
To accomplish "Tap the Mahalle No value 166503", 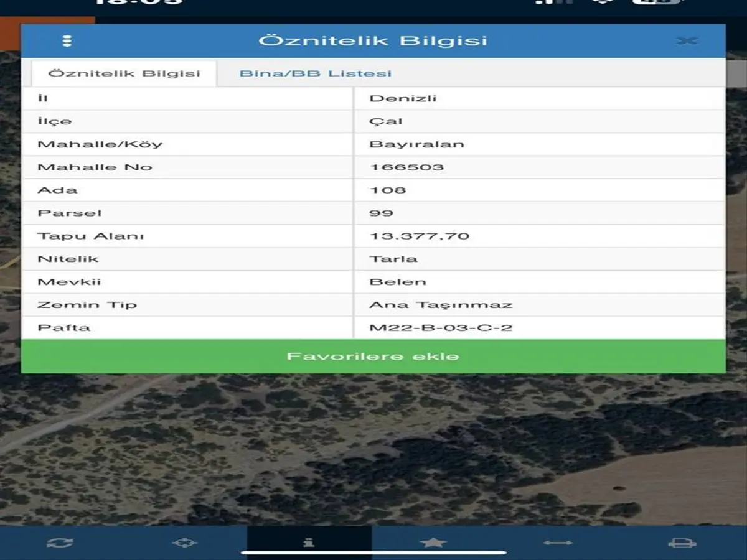I will [x=406, y=167].
